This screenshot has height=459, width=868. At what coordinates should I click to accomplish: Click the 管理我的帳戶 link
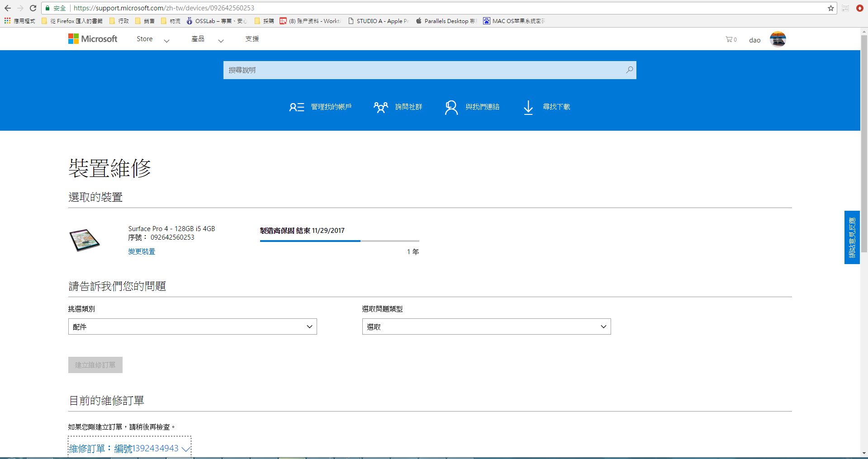(331, 107)
